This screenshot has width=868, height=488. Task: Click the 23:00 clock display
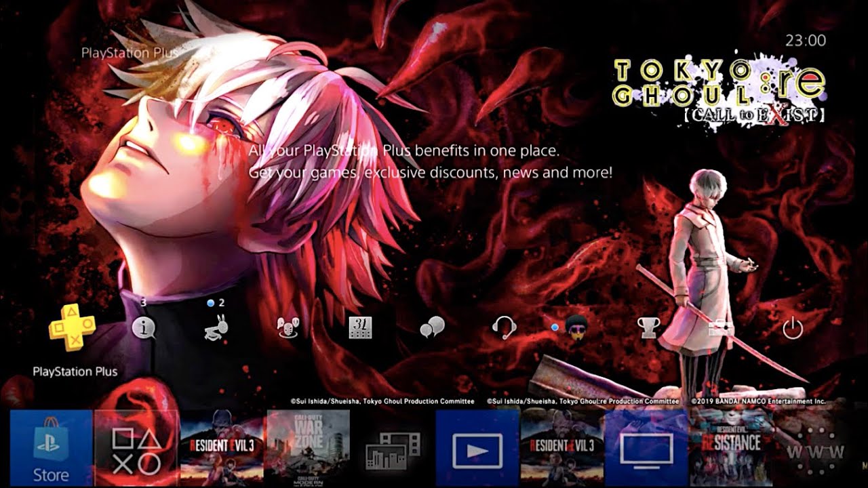coord(806,40)
